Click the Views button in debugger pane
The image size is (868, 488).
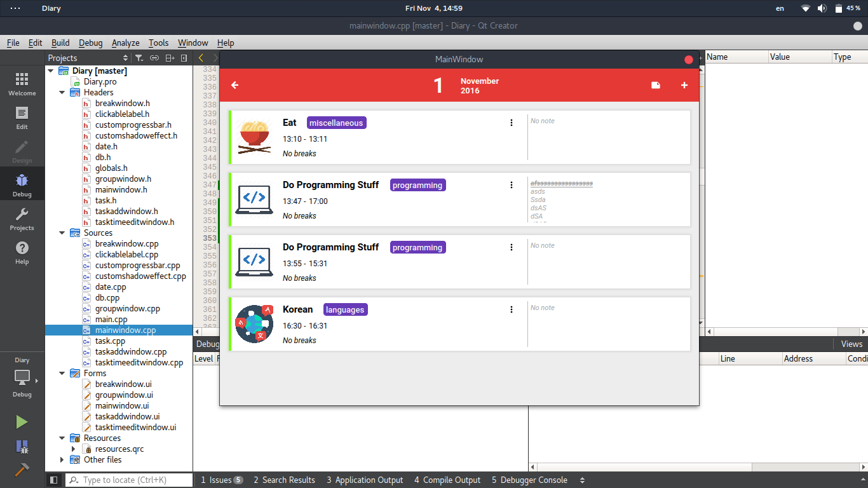click(852, 344)
